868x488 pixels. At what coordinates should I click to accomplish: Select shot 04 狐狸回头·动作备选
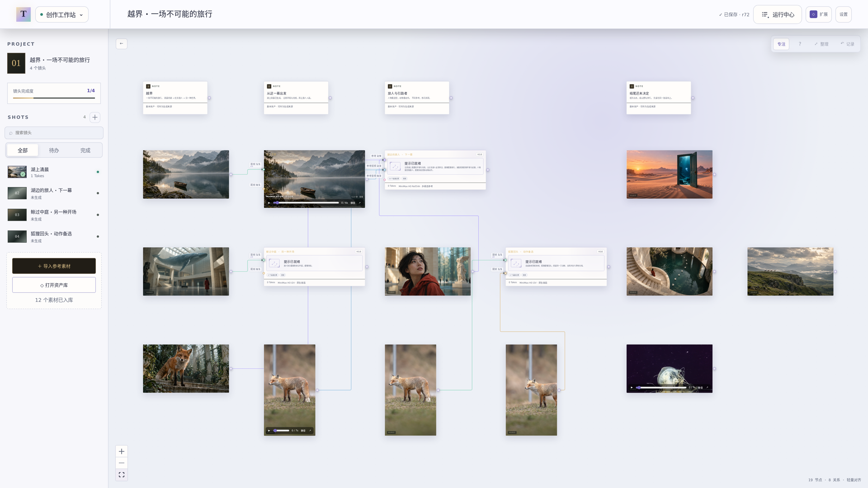click(54, 237)
